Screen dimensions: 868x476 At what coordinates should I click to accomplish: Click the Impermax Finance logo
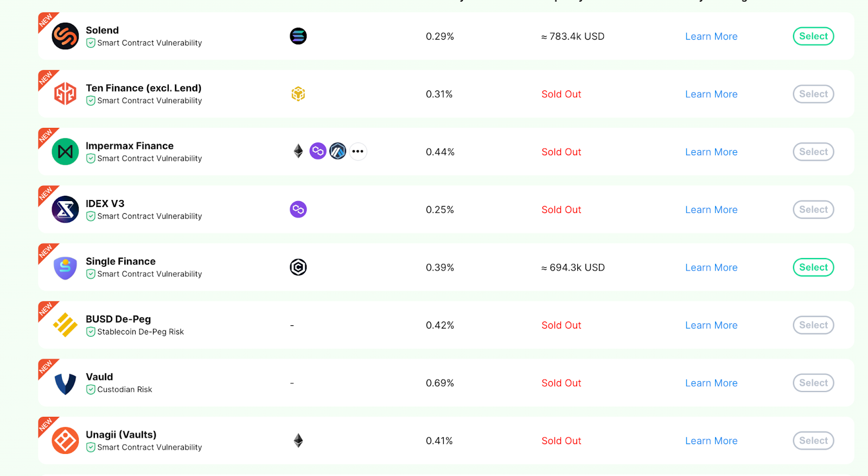click(x=65, y=152)
